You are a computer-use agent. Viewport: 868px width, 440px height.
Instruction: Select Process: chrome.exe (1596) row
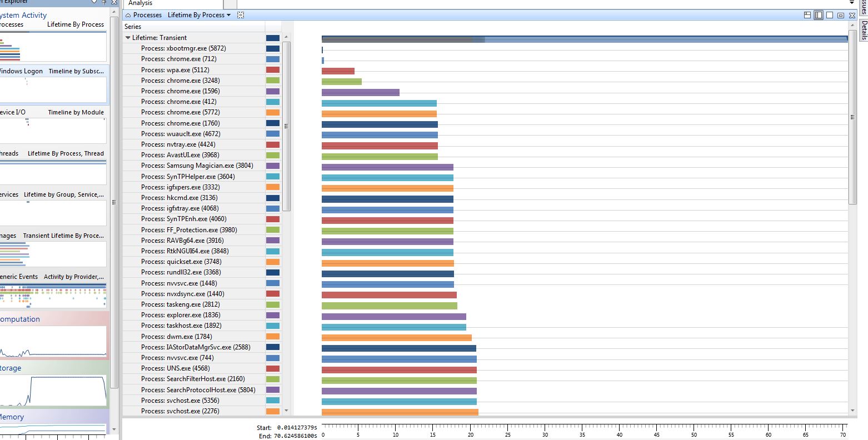(194, 91)
